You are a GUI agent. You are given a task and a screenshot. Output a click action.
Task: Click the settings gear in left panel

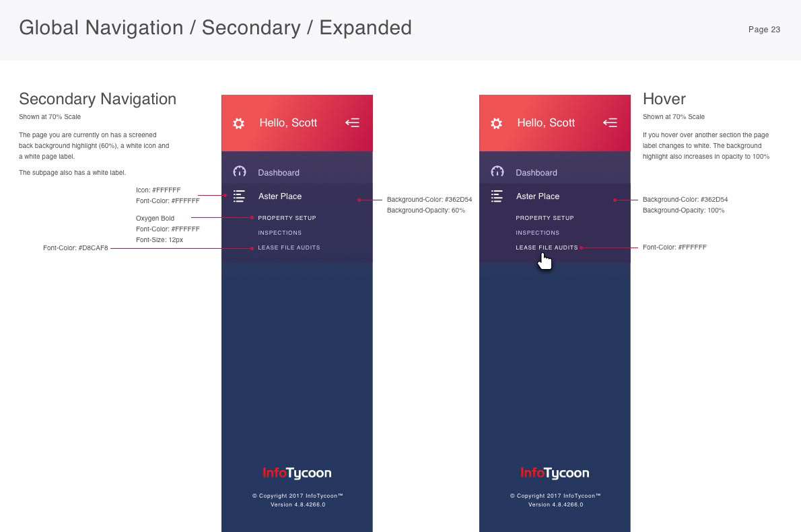click(x=238, y=123)
